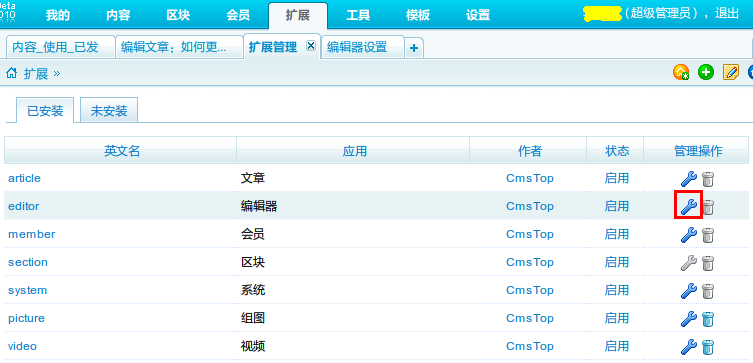Open the 设置 main menu
753x363 pixels.
coord(478,15)
